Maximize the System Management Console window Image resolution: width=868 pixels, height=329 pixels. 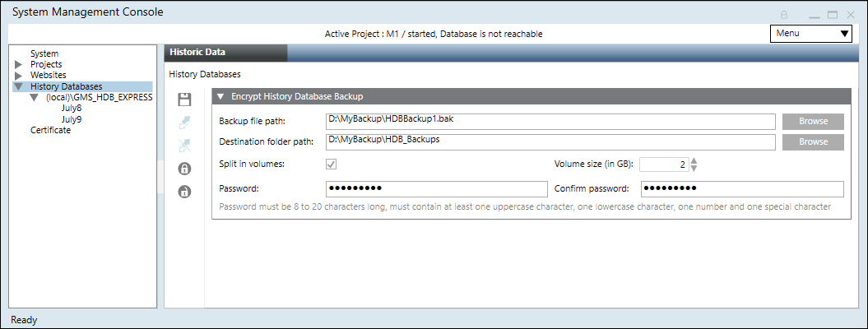coord(833,15)
